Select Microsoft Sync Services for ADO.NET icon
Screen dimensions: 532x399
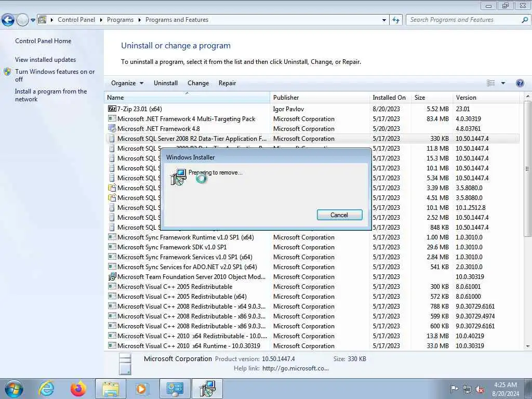pyautogui.click(x=112, y=267)
